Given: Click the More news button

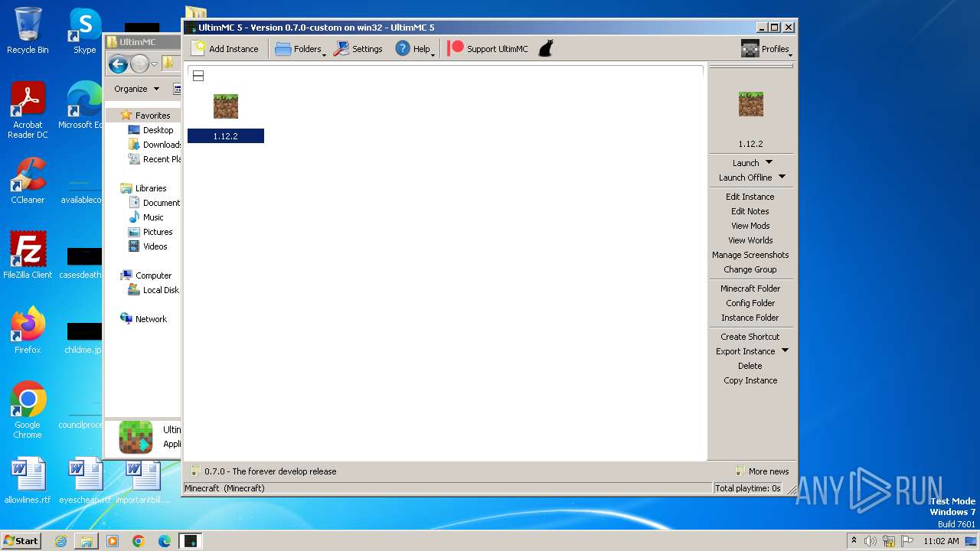Looking at the screenshot, I should (762, 471).
